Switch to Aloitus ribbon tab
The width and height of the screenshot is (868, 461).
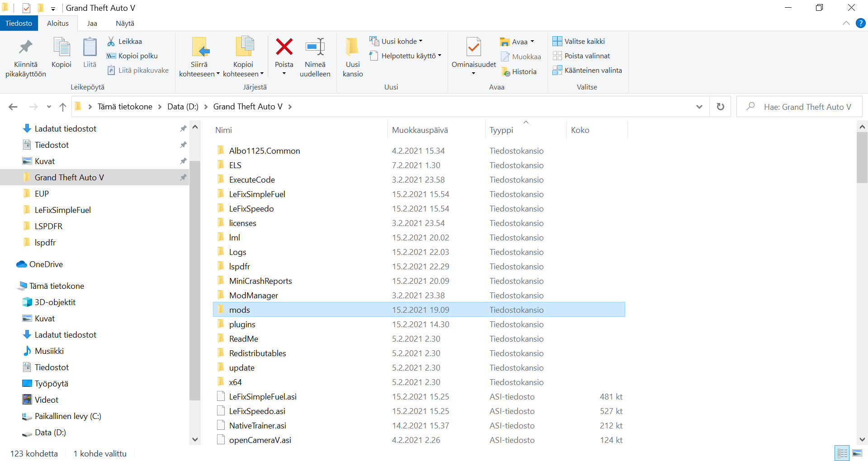pyautogui.click(x=58, y=23)
